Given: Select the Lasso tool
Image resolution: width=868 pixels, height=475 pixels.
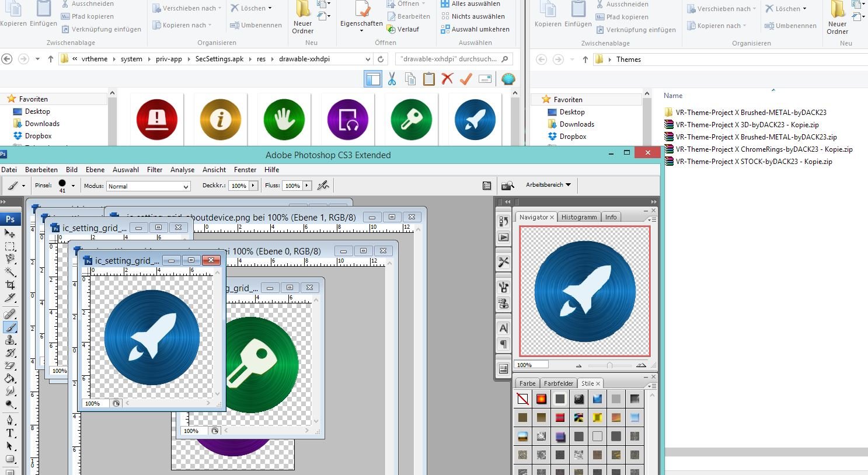Looking at the screenshot, I should tap(10, 259).
